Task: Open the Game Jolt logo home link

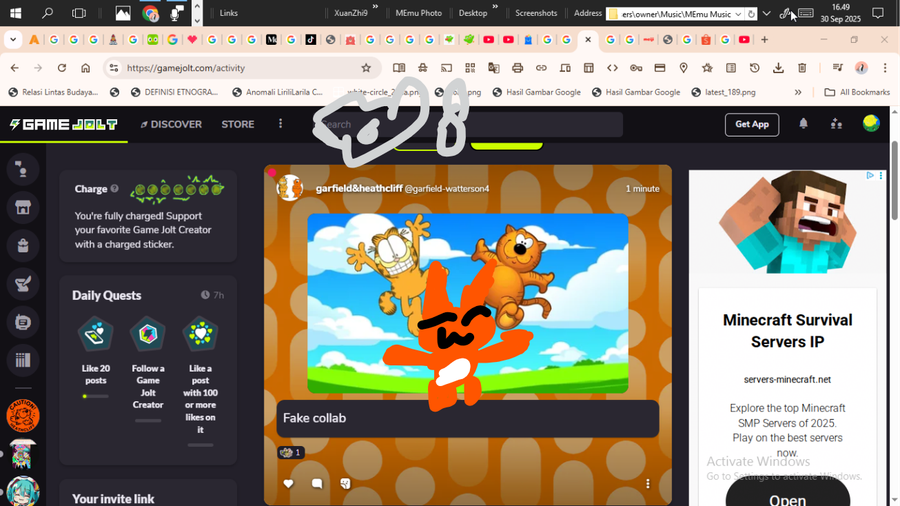Action: (x=64, y=124)
